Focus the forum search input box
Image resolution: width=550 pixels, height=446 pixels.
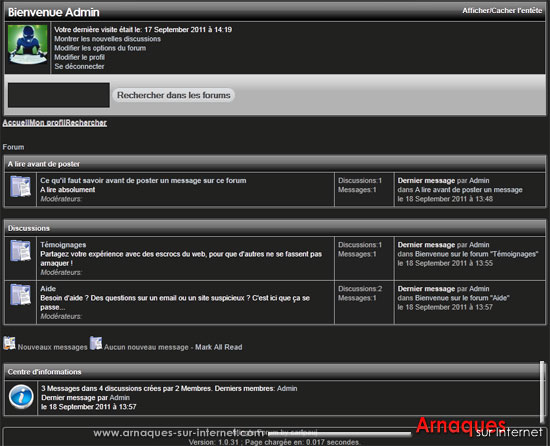59,95
